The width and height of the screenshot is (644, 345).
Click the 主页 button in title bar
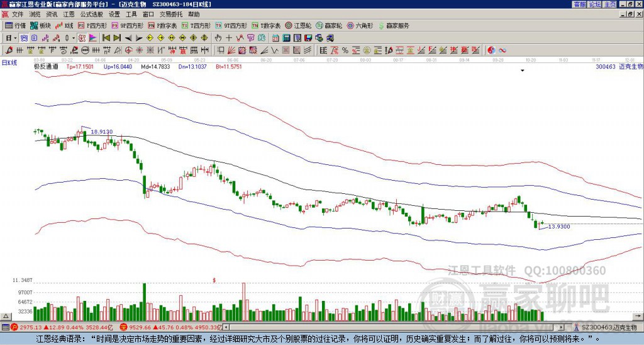click(x=610, y=4)
